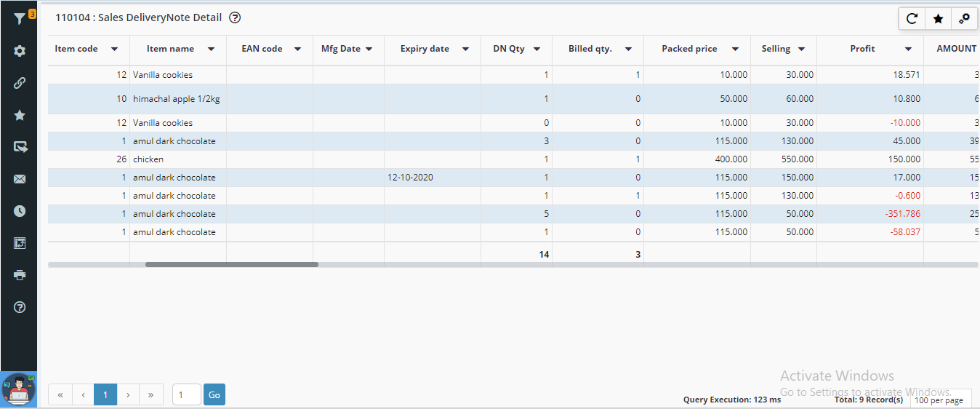Screen dimensions: 980x409
Task: Refresh the report with the reload button
Action: pyautogui.click(x=912, y=19)
